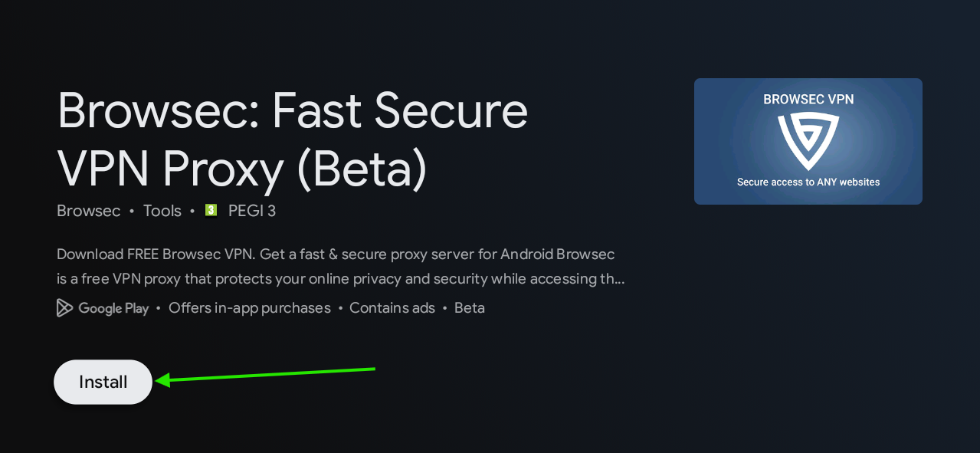Click the (Beta) word in the title

[x=362, y=169]
